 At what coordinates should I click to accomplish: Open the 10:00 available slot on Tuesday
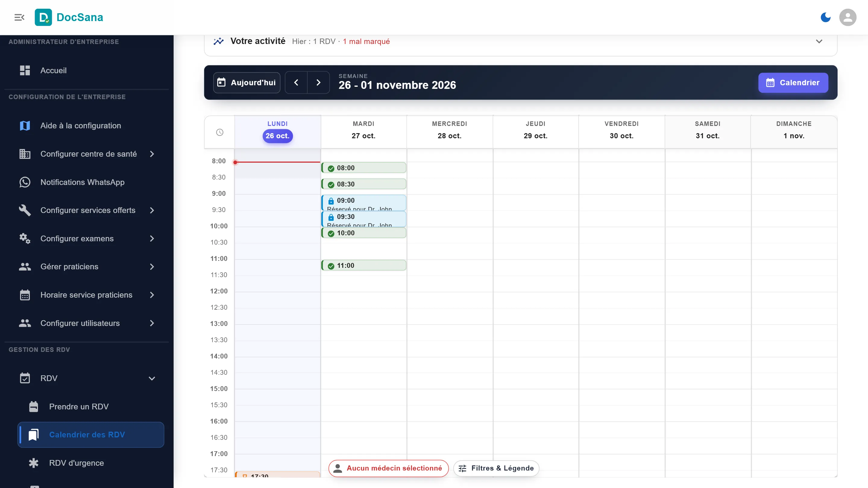tap(363, 233)
